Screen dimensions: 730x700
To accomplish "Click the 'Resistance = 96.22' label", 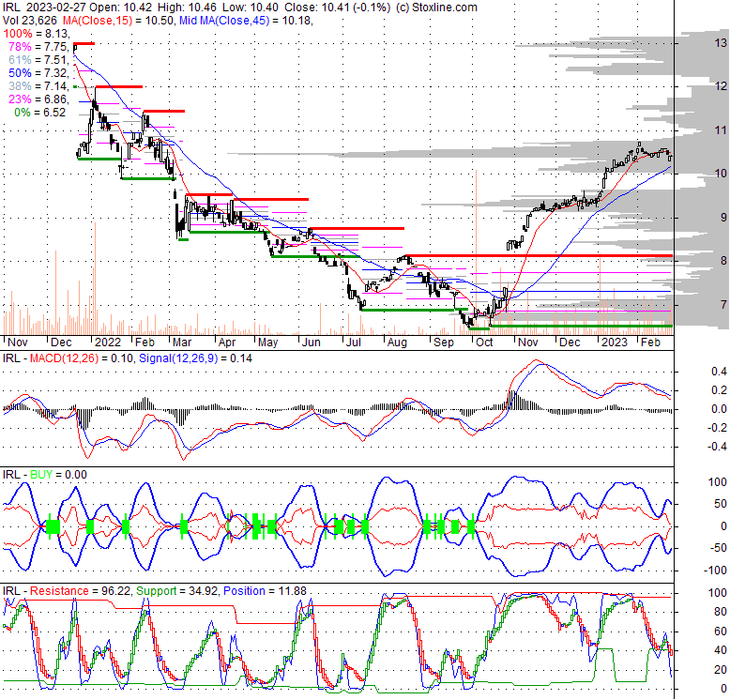I will [x=80, y=591].
